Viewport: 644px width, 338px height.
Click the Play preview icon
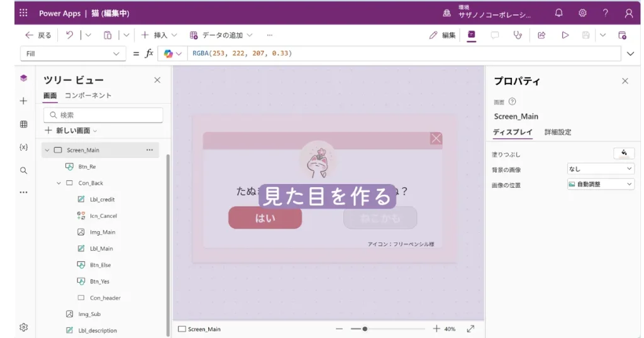[565, 35]
